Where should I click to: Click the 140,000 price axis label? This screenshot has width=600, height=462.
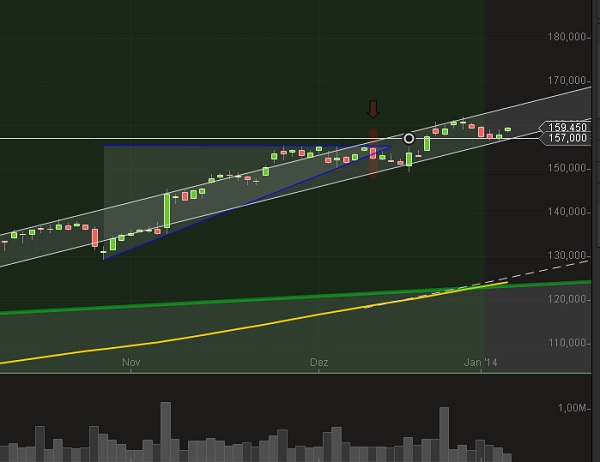[x=567, y=212]
